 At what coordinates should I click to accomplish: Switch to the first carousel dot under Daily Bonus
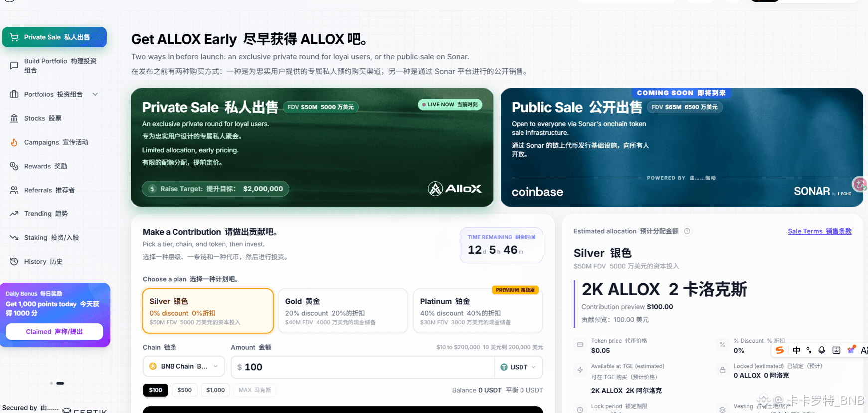51,383
